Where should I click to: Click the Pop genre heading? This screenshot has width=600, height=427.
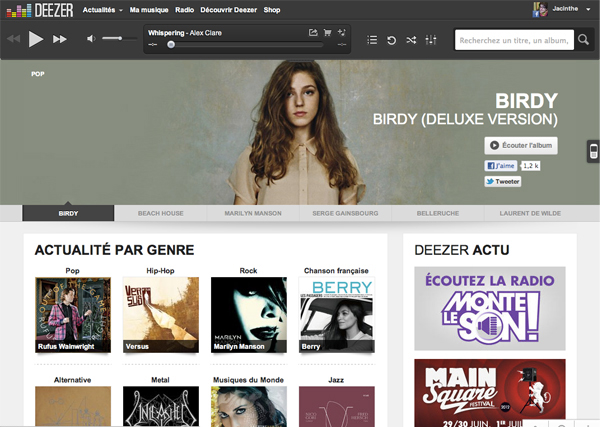[72, 271]
